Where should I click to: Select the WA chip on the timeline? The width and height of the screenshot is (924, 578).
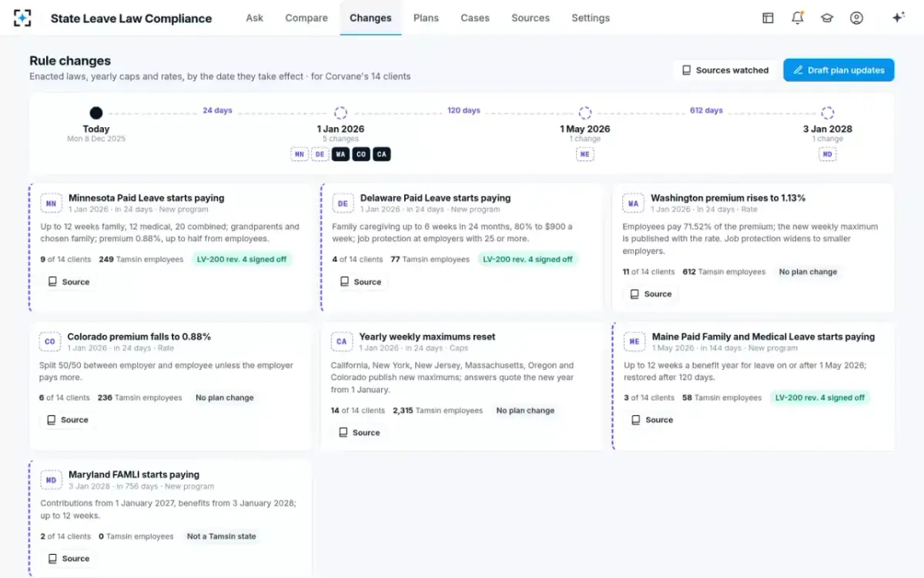(340, 154)
